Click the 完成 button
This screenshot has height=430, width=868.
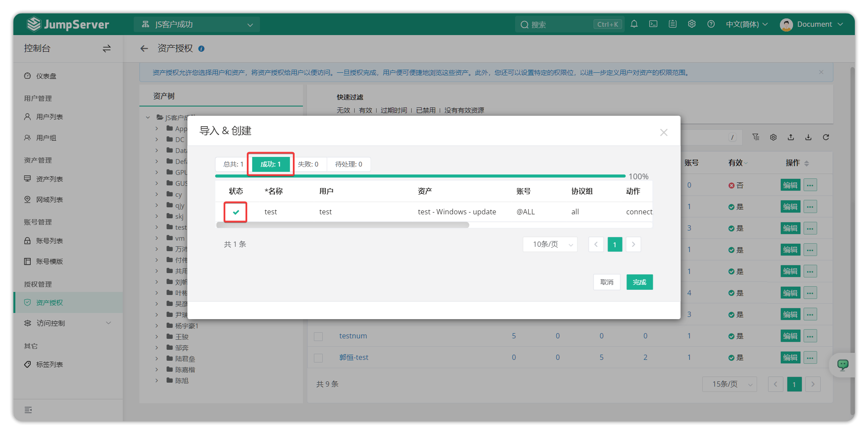639,282
